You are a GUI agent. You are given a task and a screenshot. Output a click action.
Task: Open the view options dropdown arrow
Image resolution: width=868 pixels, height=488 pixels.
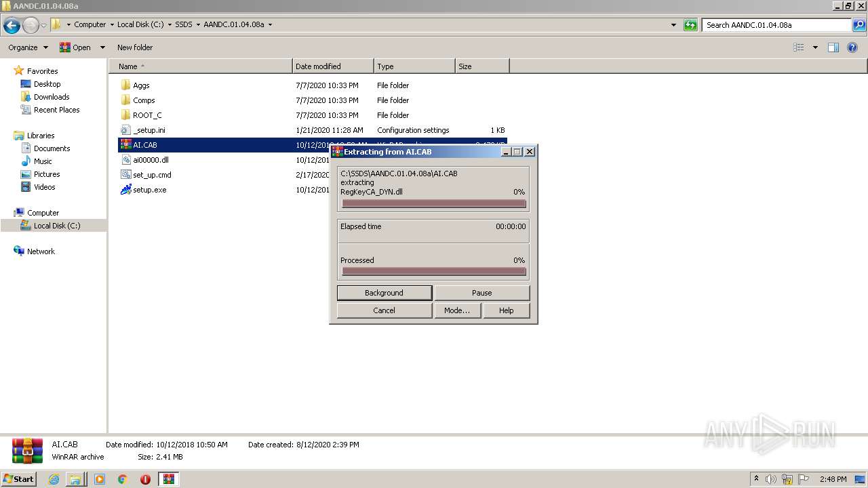point(815,47)
